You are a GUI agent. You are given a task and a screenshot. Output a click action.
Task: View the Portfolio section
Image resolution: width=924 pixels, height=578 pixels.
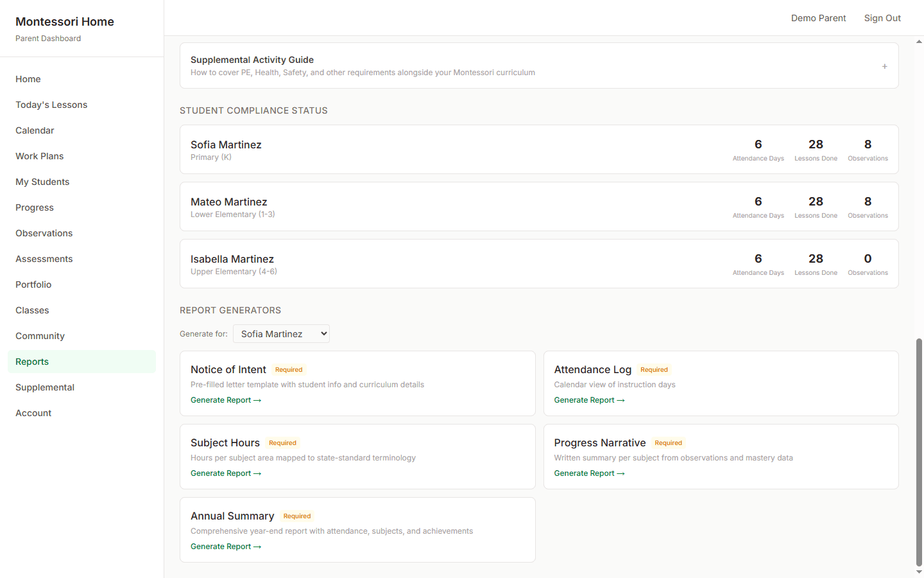(x=33, y=284)
